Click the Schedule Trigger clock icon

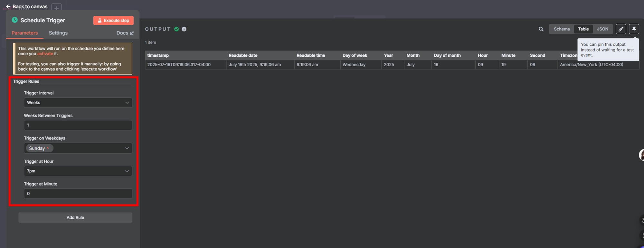(15, 20)
